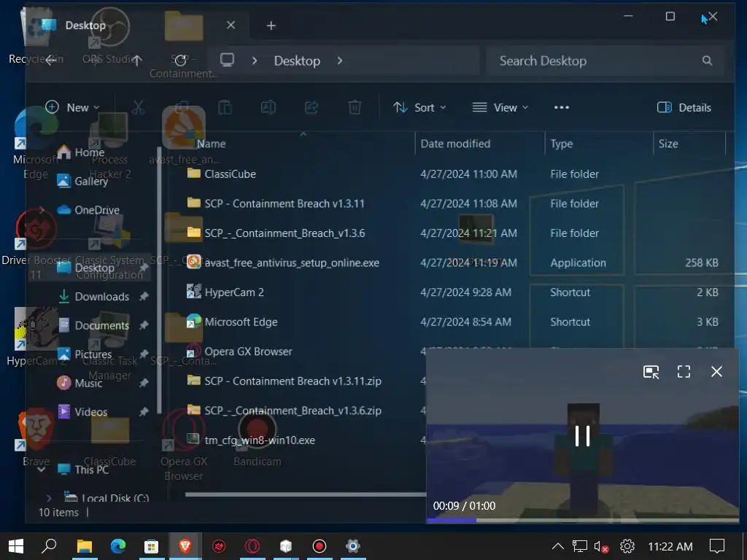Unpin Pictures pin icon in sidebar
Viewport: 747px width, 560px height.
pyautogui.click(x=144, y=354)
